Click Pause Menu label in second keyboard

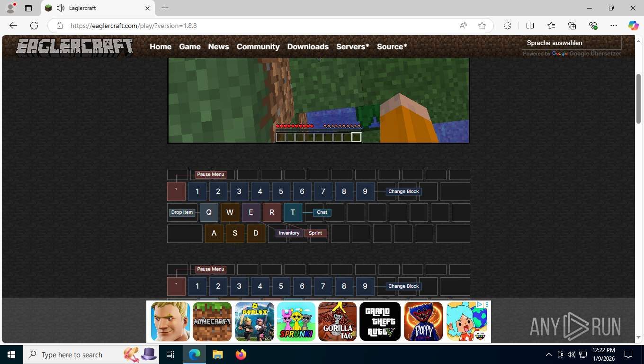pyautogui.click(x=211, y=269)
